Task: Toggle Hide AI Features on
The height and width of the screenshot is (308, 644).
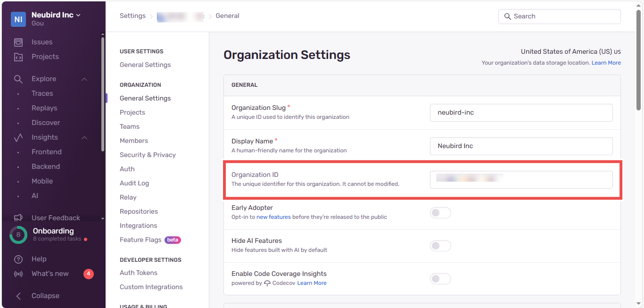Action: [440, 245]
